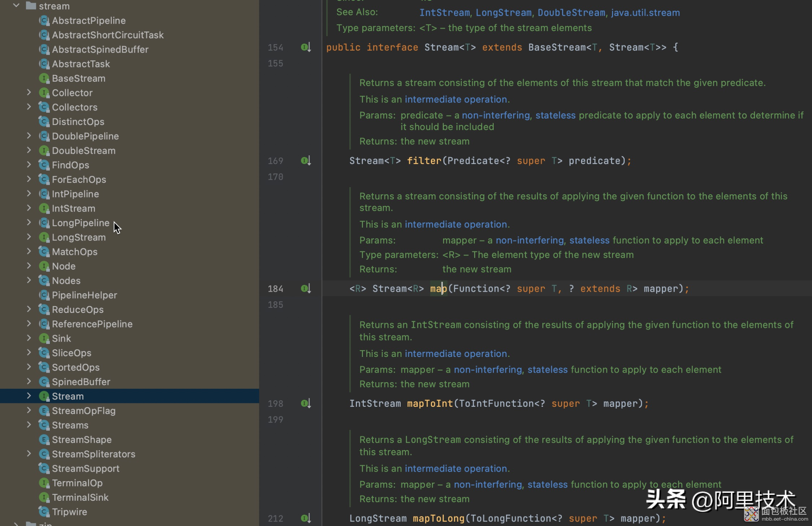
Task: Click BaseStream in the interface declaration
Action: click(557, 47)
